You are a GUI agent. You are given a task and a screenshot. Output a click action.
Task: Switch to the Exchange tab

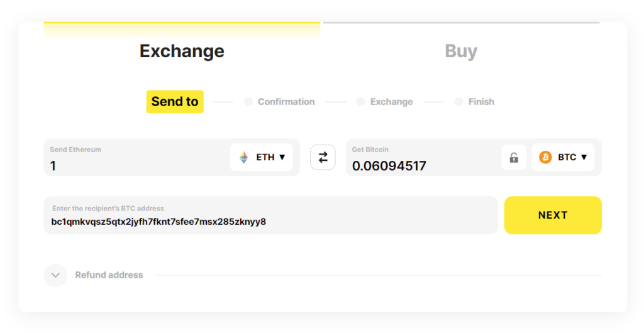pyautogui.click(x=182, y=51)
